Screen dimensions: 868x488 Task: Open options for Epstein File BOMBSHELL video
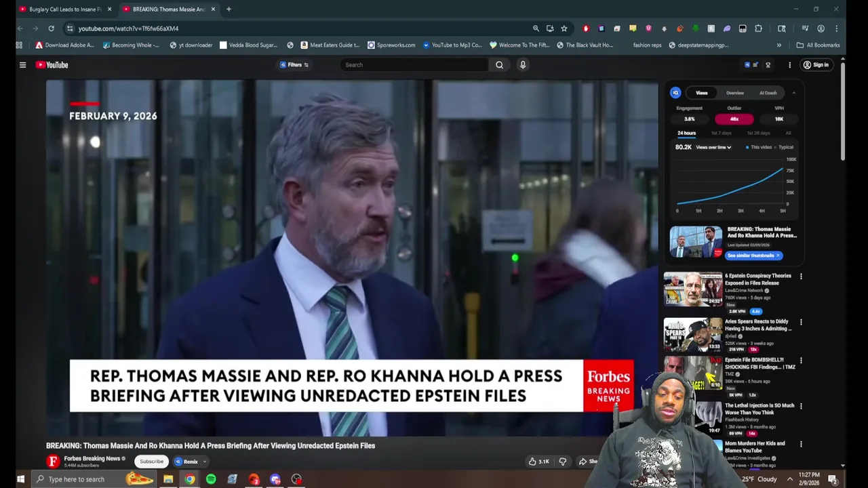pyautogui.click(x=801, y=361)
